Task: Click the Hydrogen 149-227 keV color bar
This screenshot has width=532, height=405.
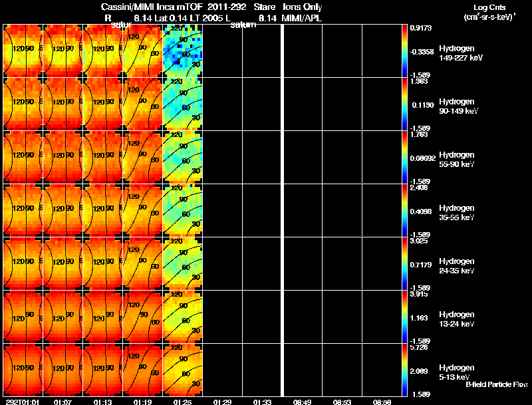Action: tap(404, 51)
